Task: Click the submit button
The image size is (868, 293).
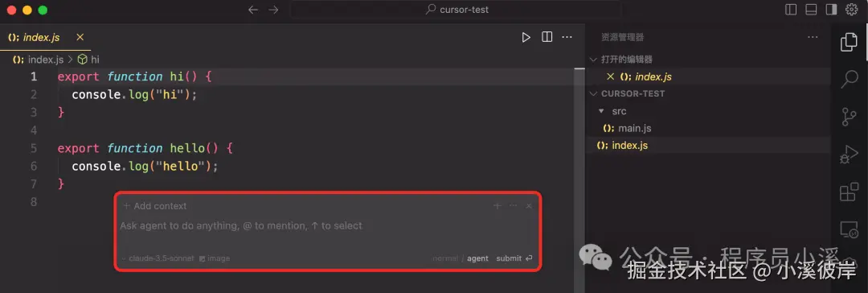Action: click(x=514, y=258)
